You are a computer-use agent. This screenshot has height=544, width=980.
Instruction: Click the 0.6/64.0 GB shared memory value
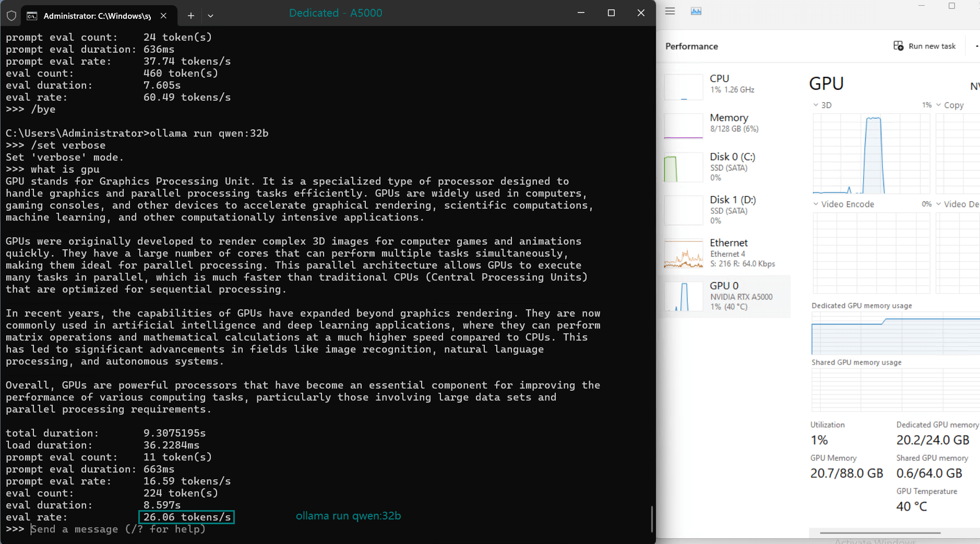929,473
